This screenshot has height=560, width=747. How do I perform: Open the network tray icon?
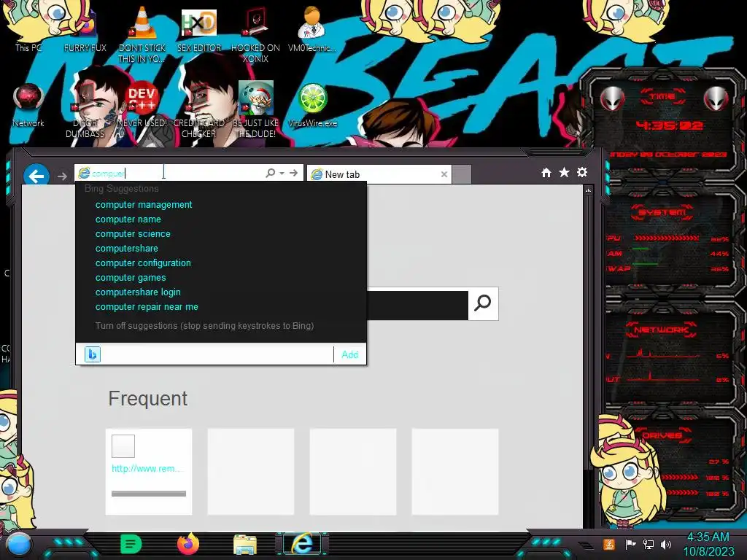(x=648, y=544)
